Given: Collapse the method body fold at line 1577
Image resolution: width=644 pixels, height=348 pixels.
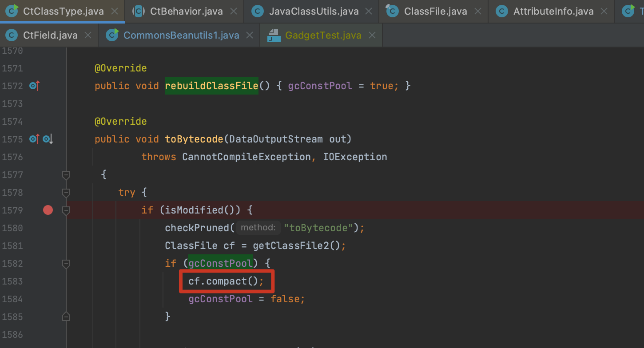Looking at the screenshot, I should click(66, 174).
